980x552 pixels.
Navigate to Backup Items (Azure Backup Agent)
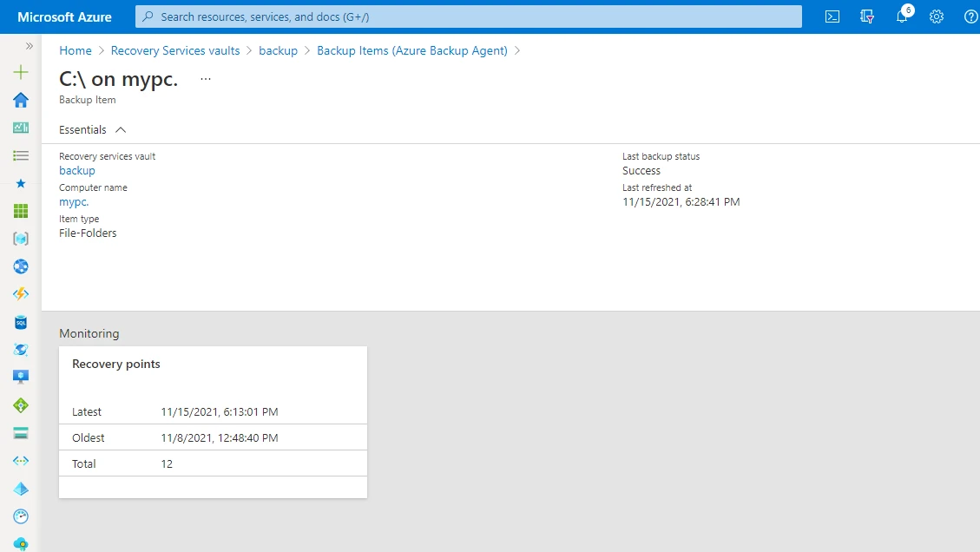coord(412,50)
